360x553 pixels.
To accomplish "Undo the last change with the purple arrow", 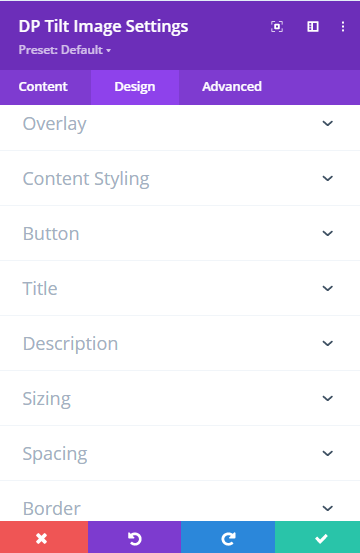I will 134,537.
